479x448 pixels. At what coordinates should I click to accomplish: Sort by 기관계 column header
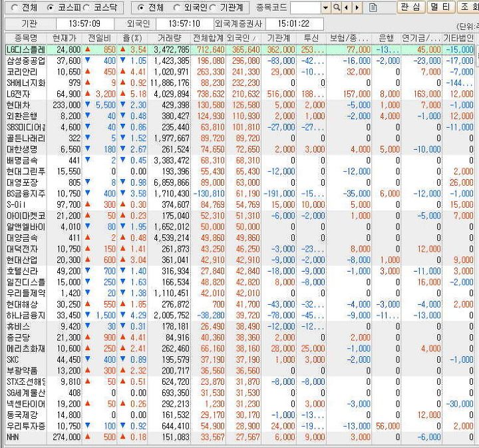click(x=279, y=38)
